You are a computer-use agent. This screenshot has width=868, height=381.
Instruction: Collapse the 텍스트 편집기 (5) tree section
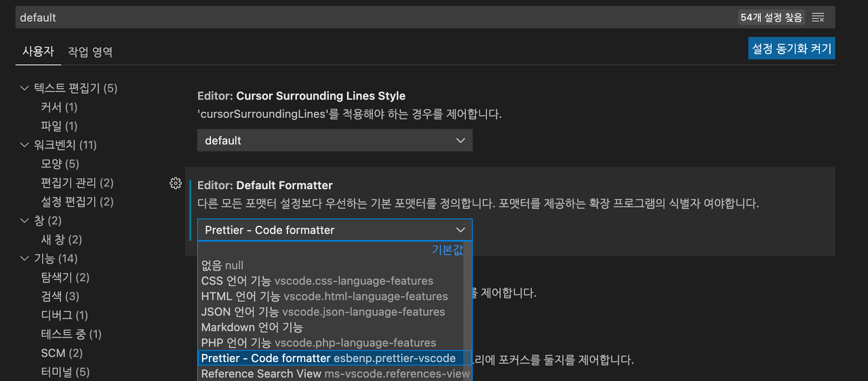pyautogui.click(x=25, y=88)
